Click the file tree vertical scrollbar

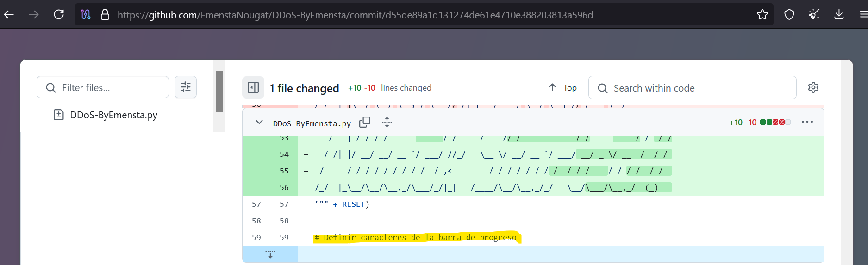pyautogui.click(x=219, y=92)
